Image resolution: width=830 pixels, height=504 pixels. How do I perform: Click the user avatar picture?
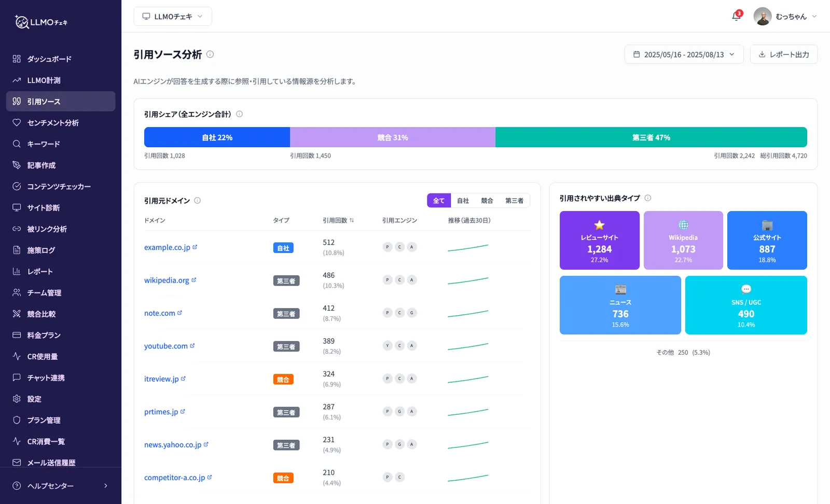762,17
